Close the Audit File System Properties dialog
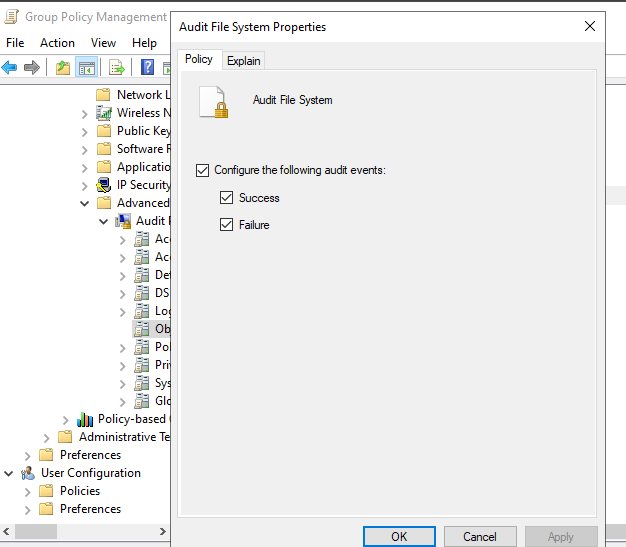 (590, 26)
